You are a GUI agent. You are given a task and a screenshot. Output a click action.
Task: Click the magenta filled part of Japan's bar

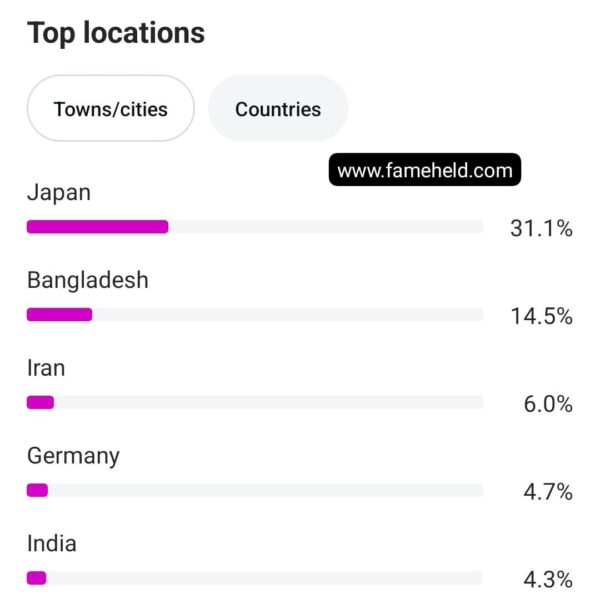click(x=97, y=227)
